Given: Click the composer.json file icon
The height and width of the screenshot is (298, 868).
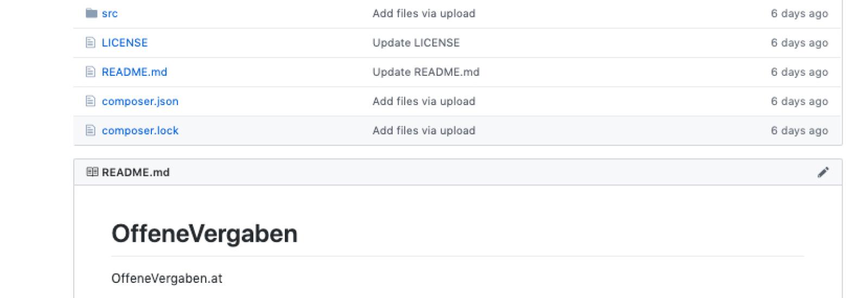Looking at the screenshot, I should [91, 101].
